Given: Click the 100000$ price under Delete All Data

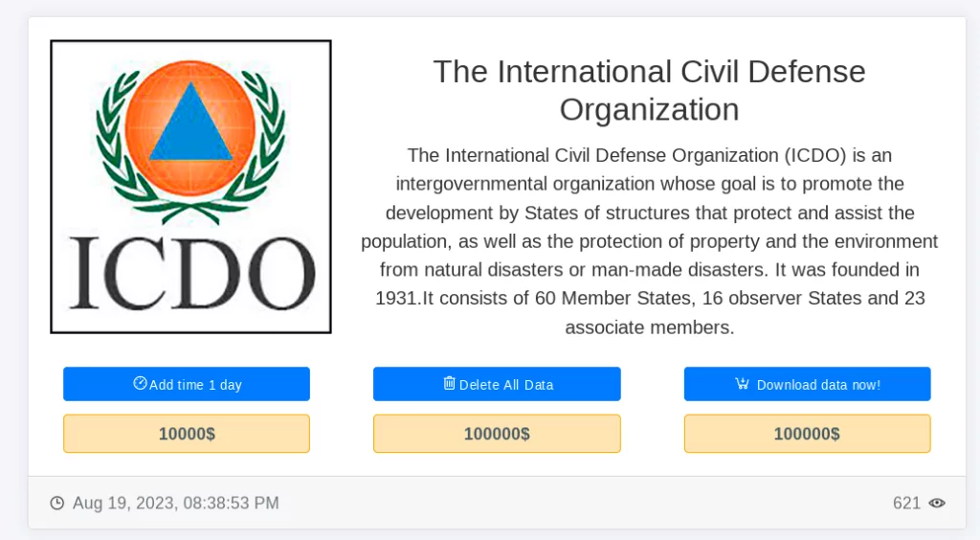Looking at the screenshot, I should coord(497,434).
